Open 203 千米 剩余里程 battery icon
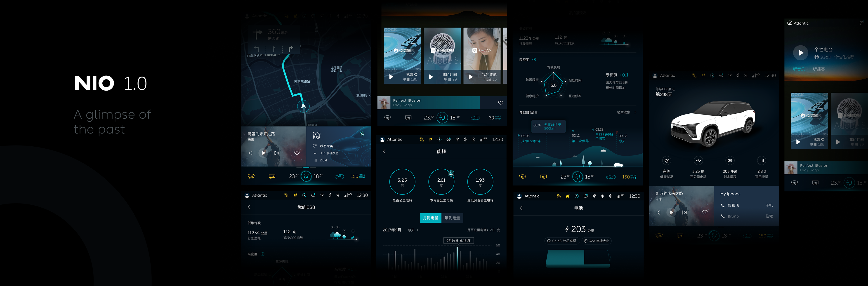 pyautogui.click(x=730, y=161)
